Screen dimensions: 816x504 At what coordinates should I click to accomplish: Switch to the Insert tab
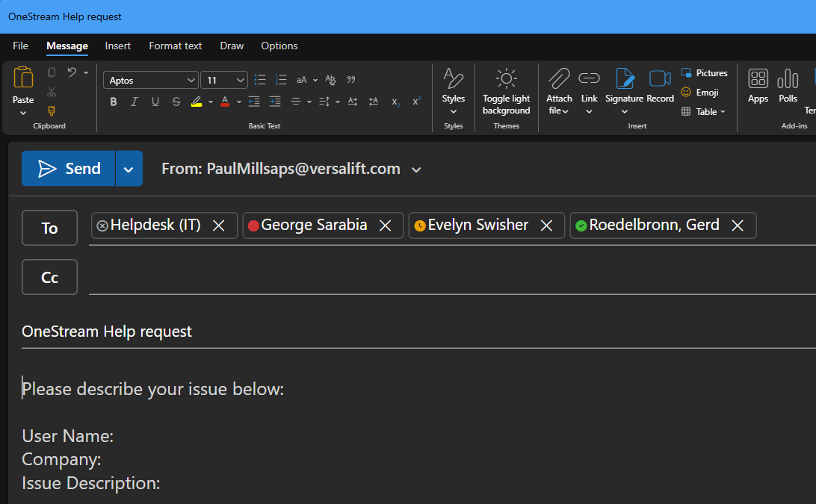[x=117, y=46]
